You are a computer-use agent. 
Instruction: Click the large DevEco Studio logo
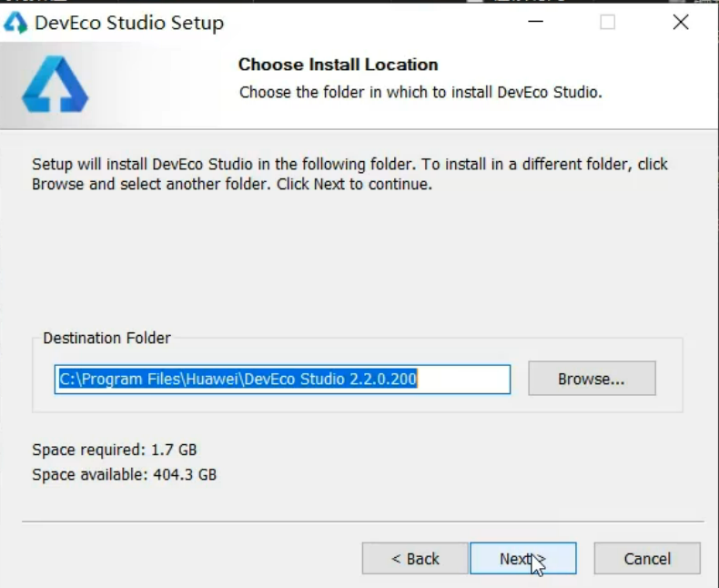point(55,84)
